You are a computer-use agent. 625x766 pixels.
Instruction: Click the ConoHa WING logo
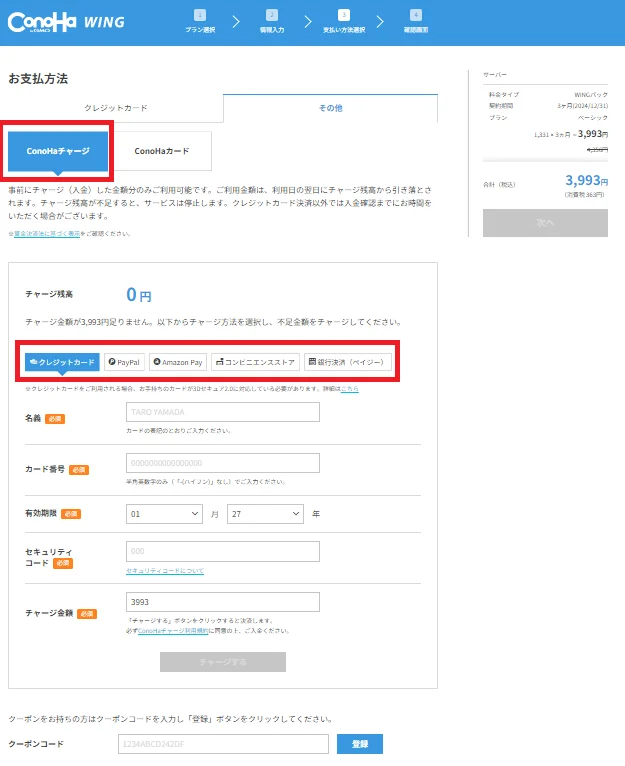pos(66,22)
